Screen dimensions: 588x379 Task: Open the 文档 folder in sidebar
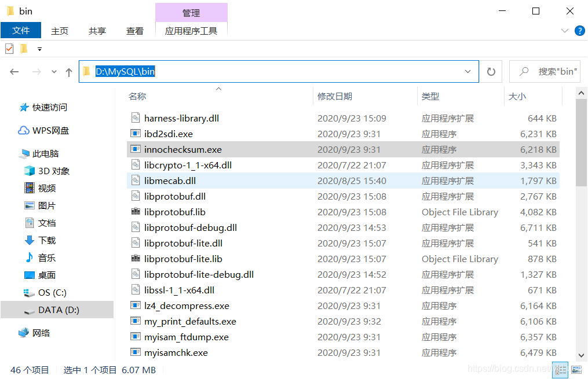coord(40,223)
